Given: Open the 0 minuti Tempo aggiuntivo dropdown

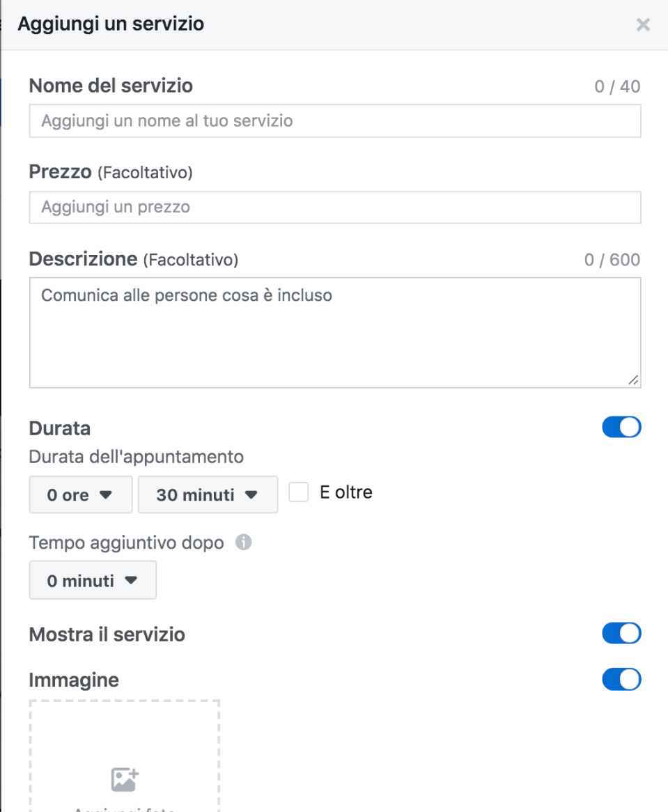Looking at the screenshot, I should pyautogui.click(x=92, y=579).
